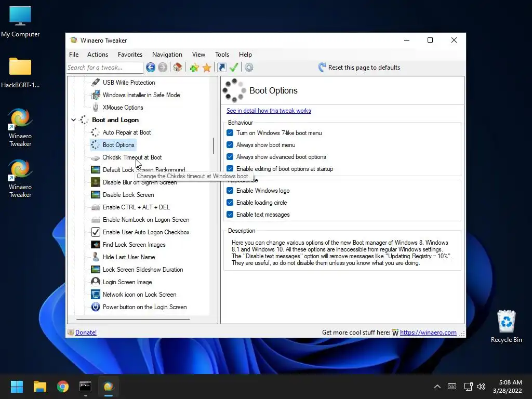Open File Explorer from the taskbar
The width and height of the screenshot is (532, 399).
coord(39,387)
